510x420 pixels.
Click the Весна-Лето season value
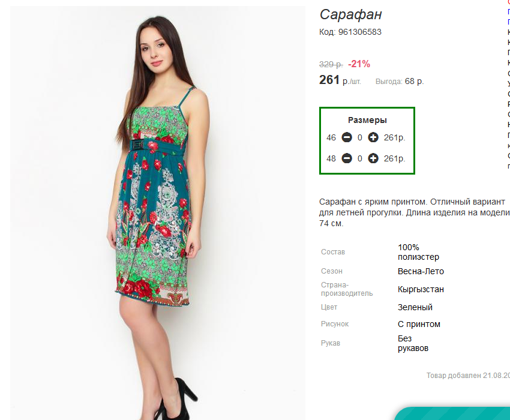[x=421, y=271]
